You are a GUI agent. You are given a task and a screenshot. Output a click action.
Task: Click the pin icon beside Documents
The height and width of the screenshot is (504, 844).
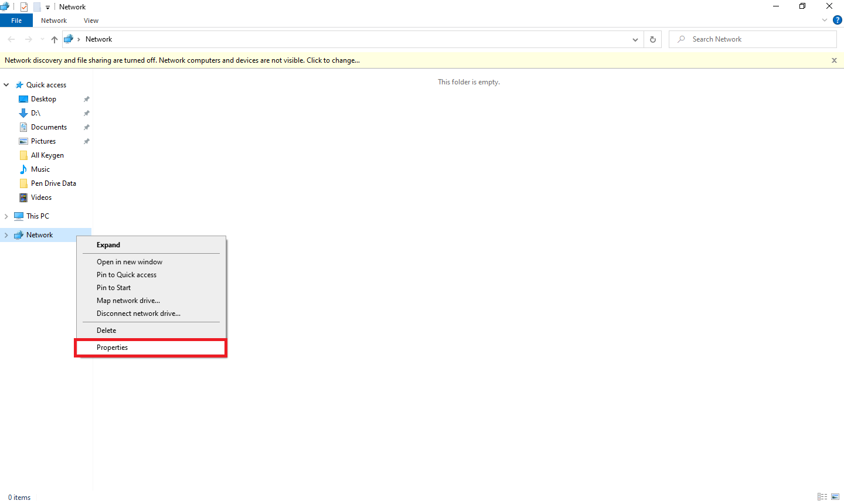click(x=86, y=127)
